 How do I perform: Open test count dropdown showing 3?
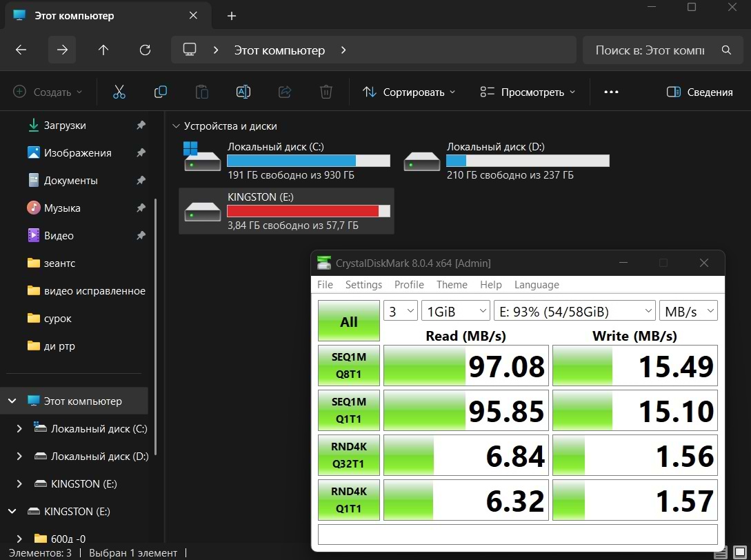coord(401,311)
